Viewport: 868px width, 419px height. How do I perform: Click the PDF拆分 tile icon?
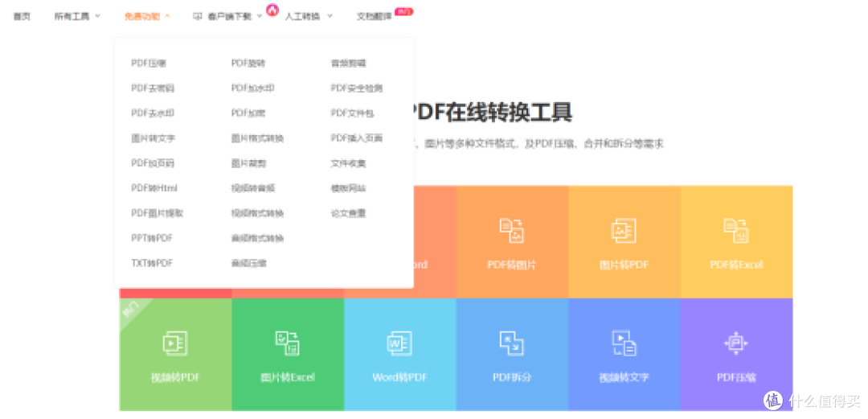512,343
